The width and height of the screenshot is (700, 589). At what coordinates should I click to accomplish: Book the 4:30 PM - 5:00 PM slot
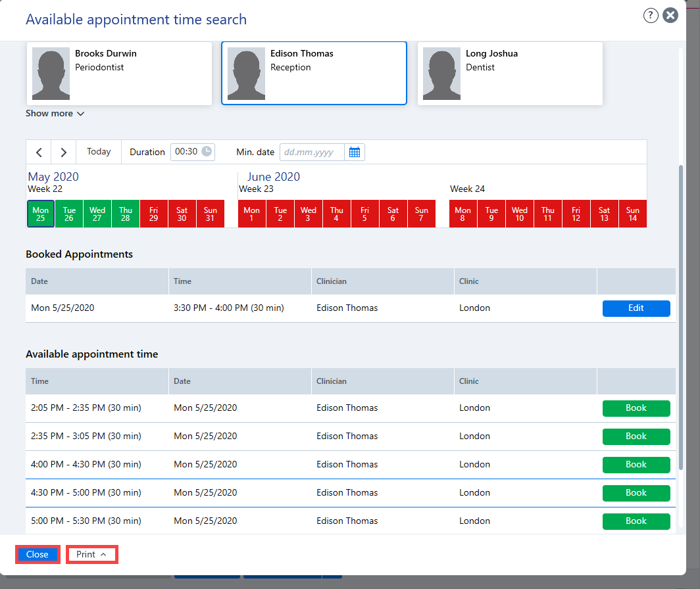point(636,492)
